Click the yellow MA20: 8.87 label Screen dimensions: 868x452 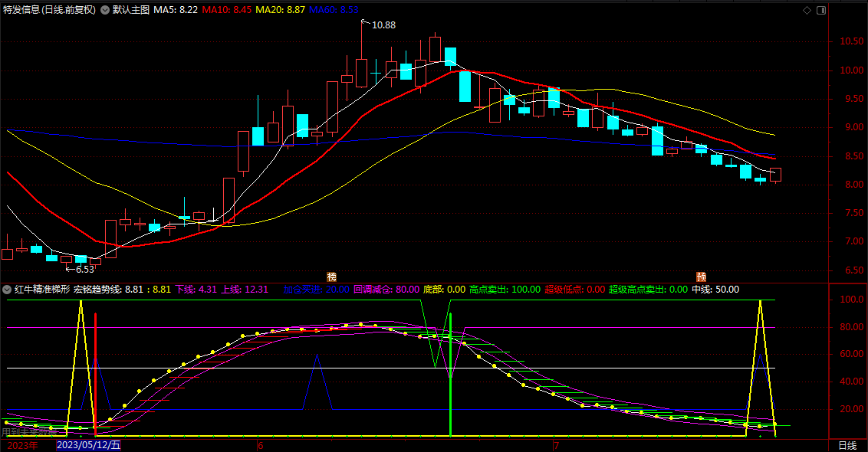point(280,10)
